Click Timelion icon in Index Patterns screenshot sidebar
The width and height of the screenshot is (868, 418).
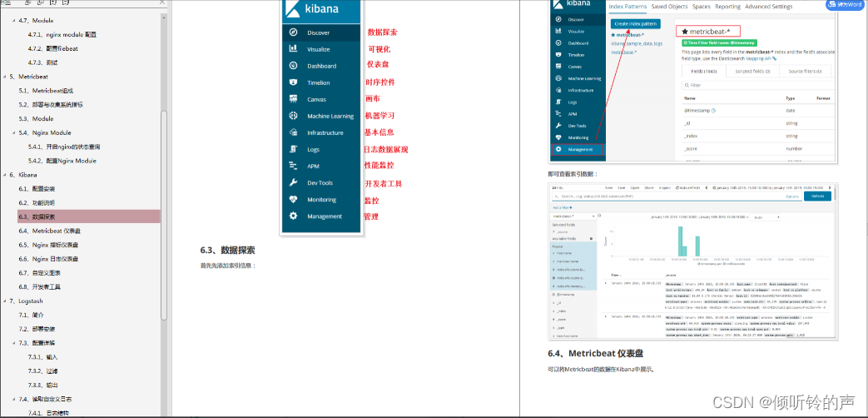(558, 55)
